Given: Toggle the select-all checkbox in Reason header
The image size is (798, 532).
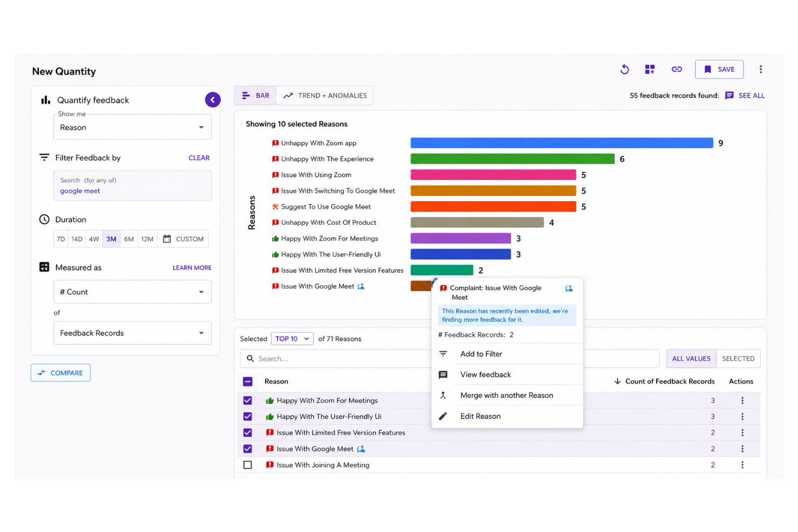Looking at the screenshot, I should tap(247, 382).
